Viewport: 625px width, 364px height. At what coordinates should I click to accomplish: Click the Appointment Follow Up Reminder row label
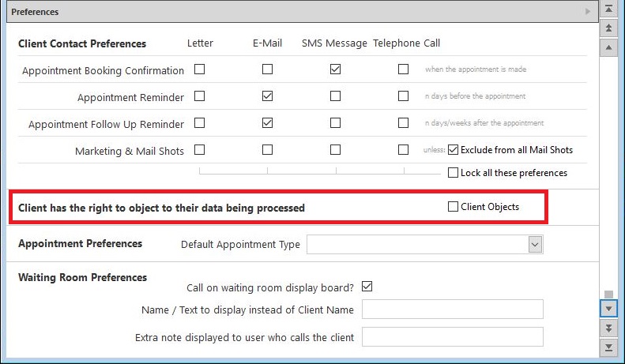click(x=106, y=124)
